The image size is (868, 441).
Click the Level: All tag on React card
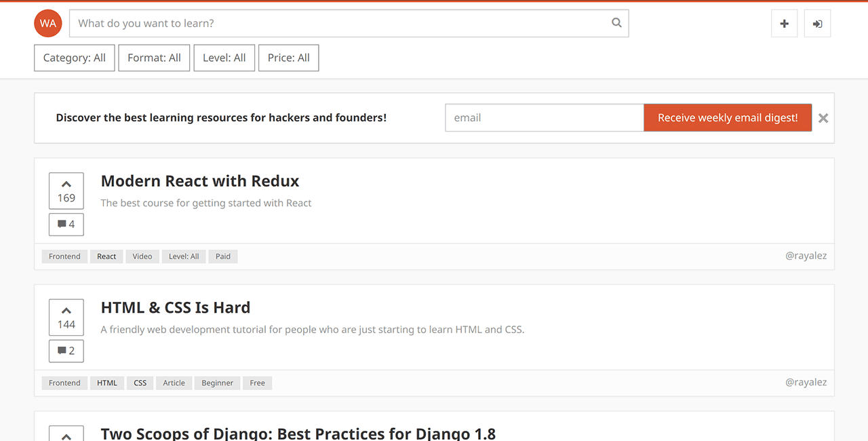pyautogui.click(x=184, y=256)
